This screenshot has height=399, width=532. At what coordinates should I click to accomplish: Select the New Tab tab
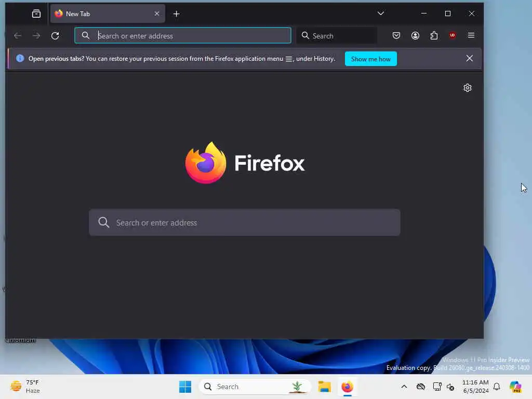(x=108, y=14)
